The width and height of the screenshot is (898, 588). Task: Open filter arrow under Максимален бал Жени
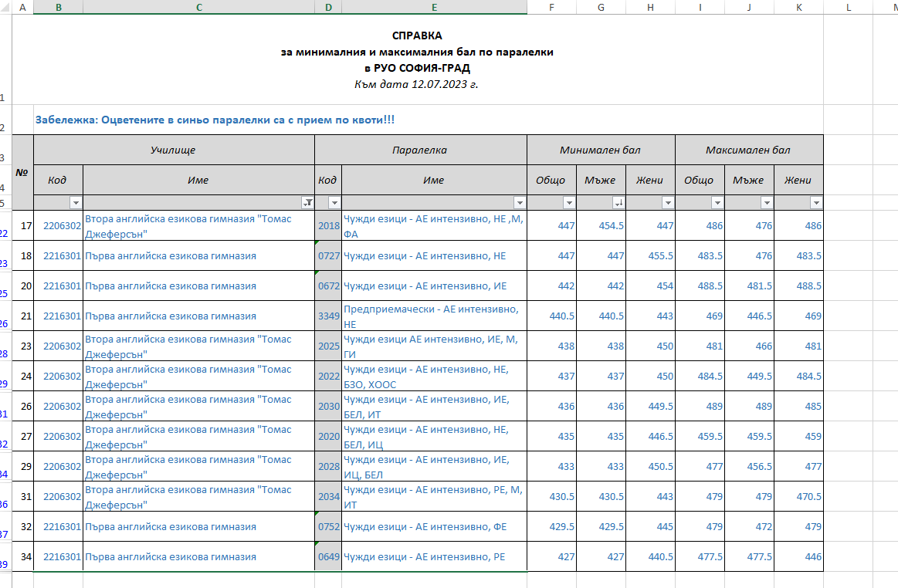tap(816, 203)
